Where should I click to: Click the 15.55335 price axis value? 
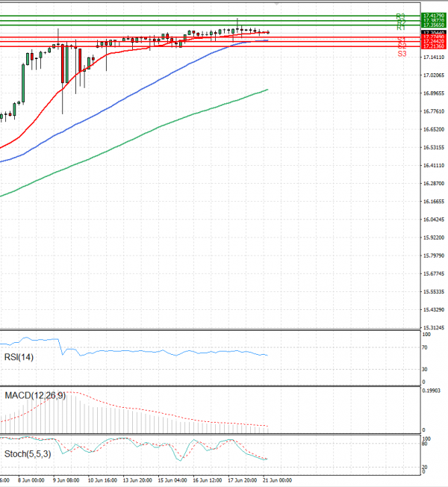tap(434, 291)
